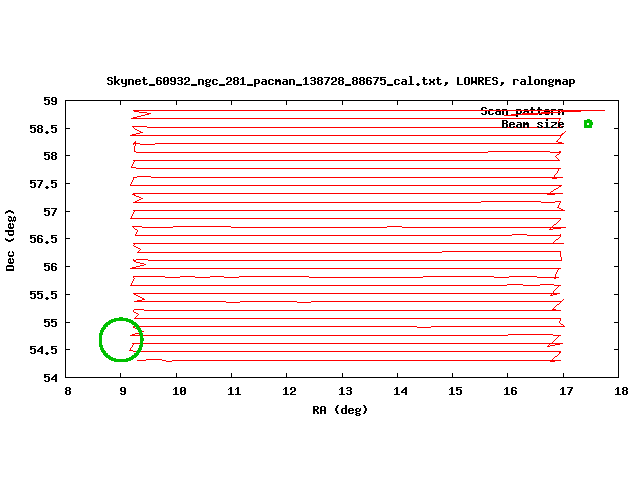Click the 'Beam size' legend label
The width and height of the screenshot is (640, 480).
pyautogui.click(x=533, y=124)
